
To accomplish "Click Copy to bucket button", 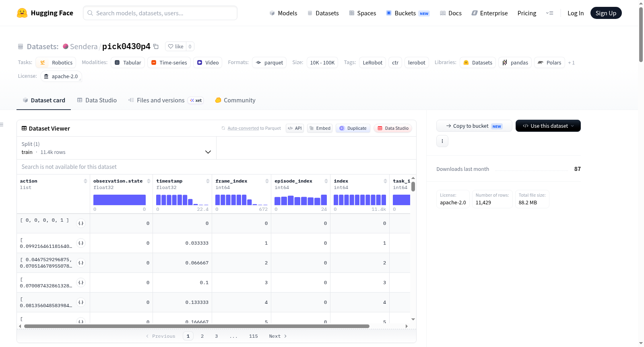I will click(x=474, y=126).
